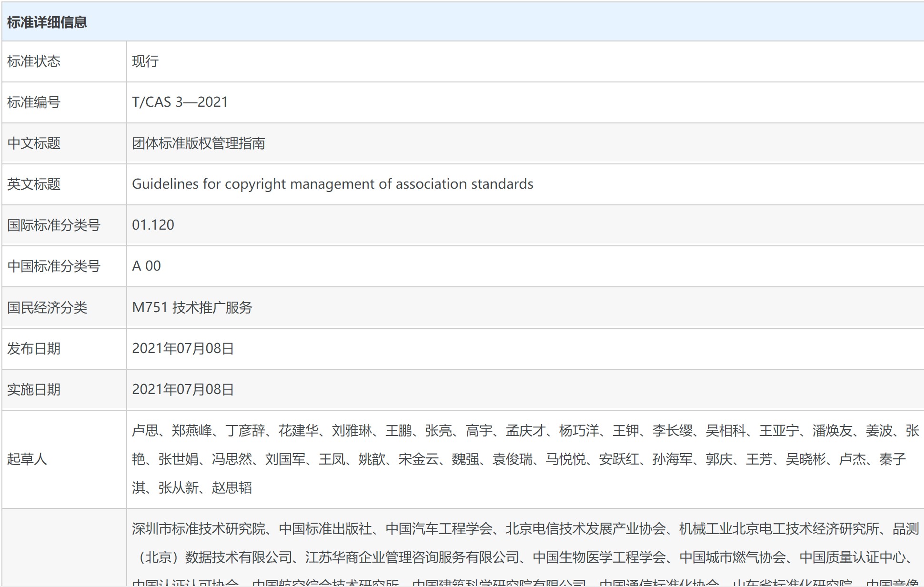Click standard number T/CAS 3—2021

pyautogui.click(x=180, y=102)
